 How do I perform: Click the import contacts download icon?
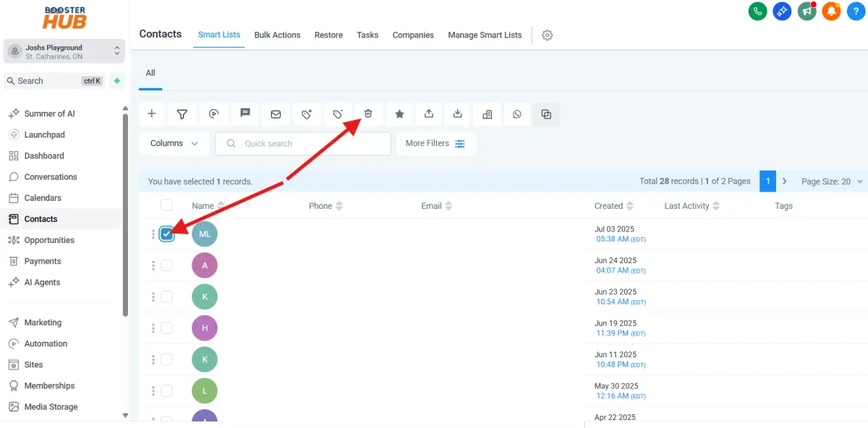(x=458, y=114)
